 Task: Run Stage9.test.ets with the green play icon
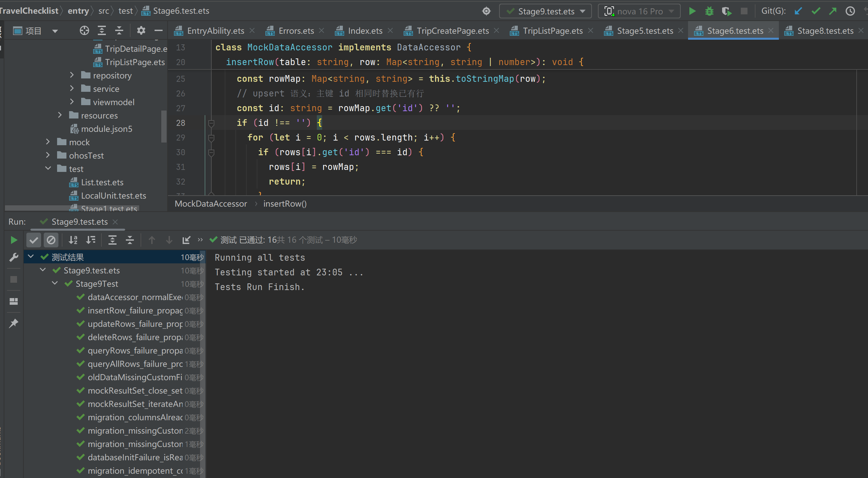tap(692, 11)
